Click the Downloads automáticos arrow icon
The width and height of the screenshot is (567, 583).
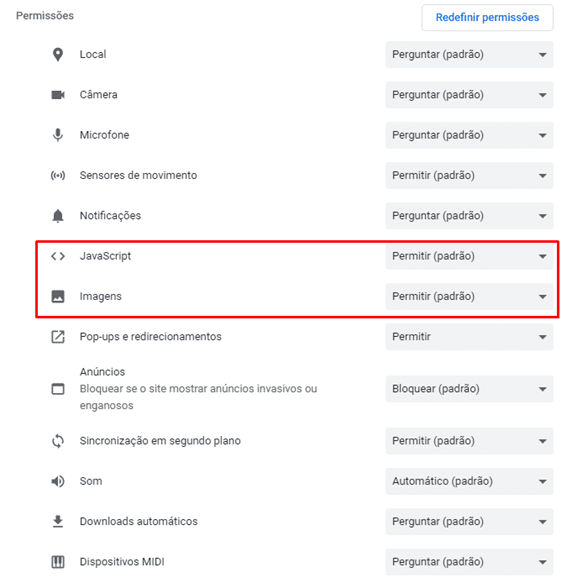pos(58,521)
